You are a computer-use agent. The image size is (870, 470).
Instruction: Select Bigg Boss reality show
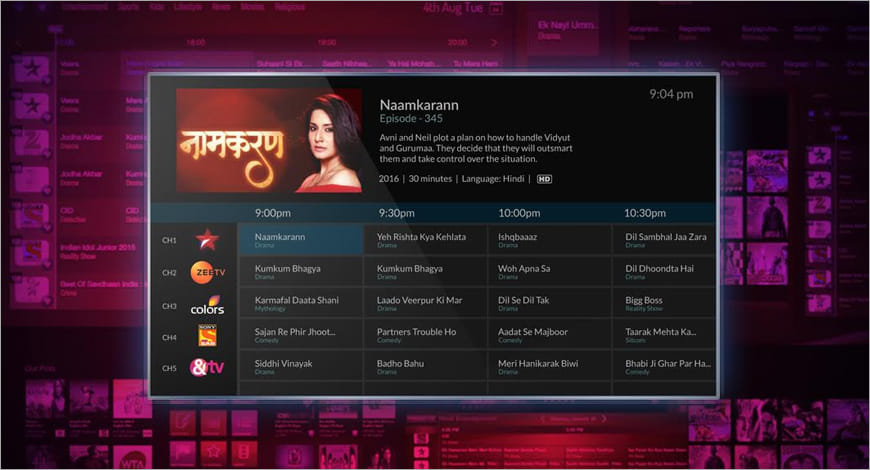pos(664,303)
